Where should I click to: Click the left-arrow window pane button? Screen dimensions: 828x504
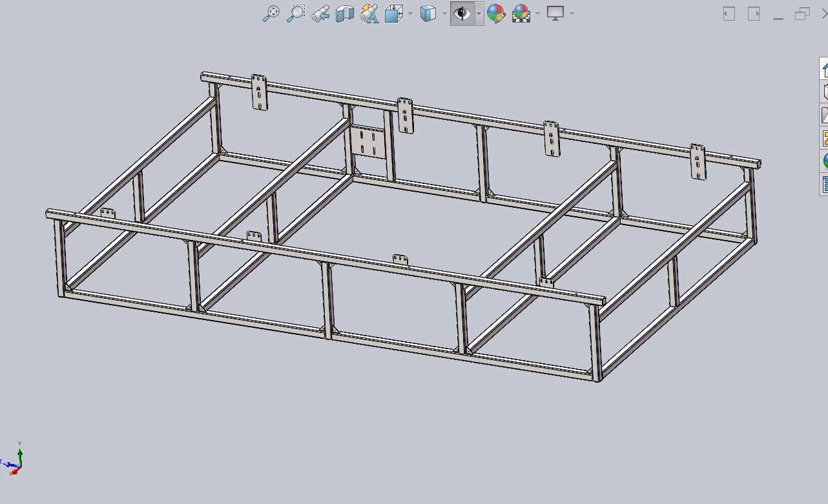click(x=729, y=14)
